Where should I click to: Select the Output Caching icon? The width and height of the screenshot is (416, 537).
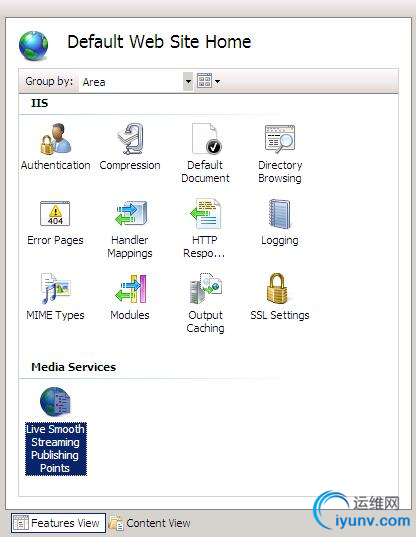[205, 288]
